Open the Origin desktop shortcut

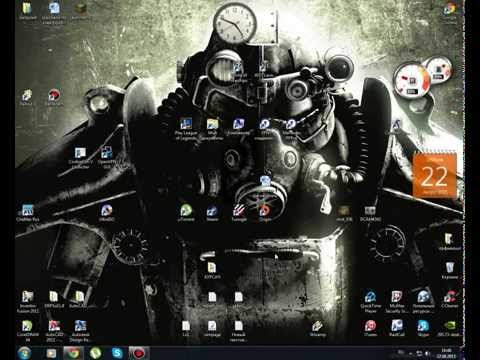click(x=265, y=213)
